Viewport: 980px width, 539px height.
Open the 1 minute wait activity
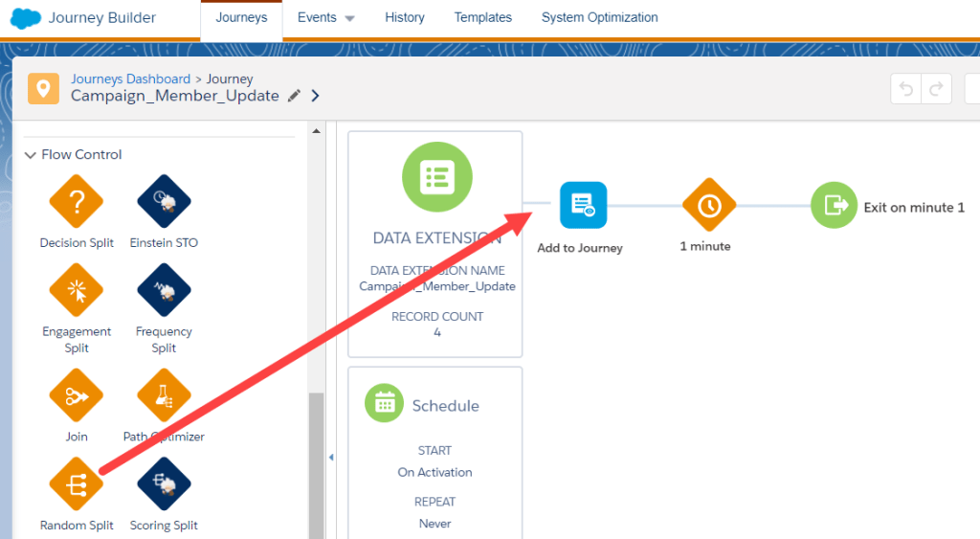tap(708, 205)
